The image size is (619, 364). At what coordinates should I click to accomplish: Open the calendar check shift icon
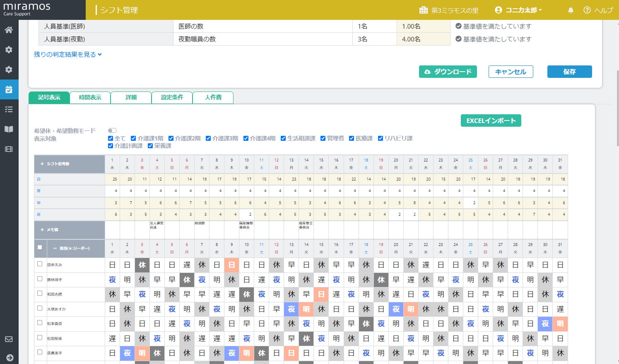pyautogui.click(x=9, y=89)
